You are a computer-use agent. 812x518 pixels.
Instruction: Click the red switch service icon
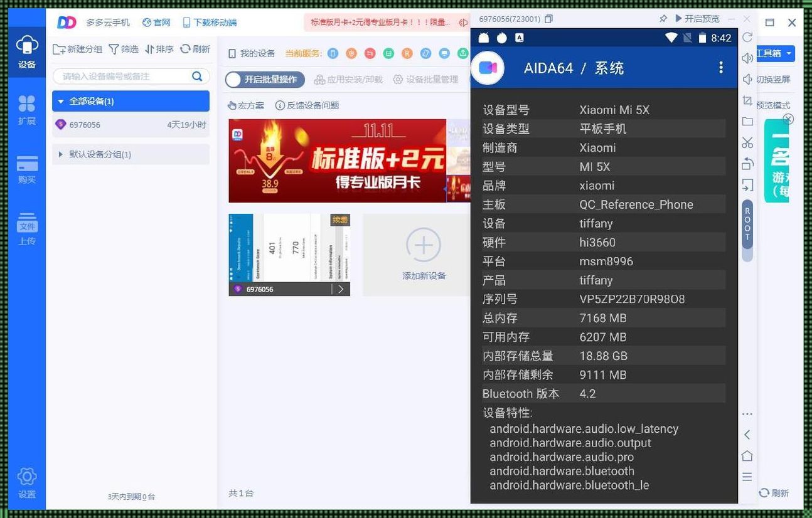pos(370,53)
